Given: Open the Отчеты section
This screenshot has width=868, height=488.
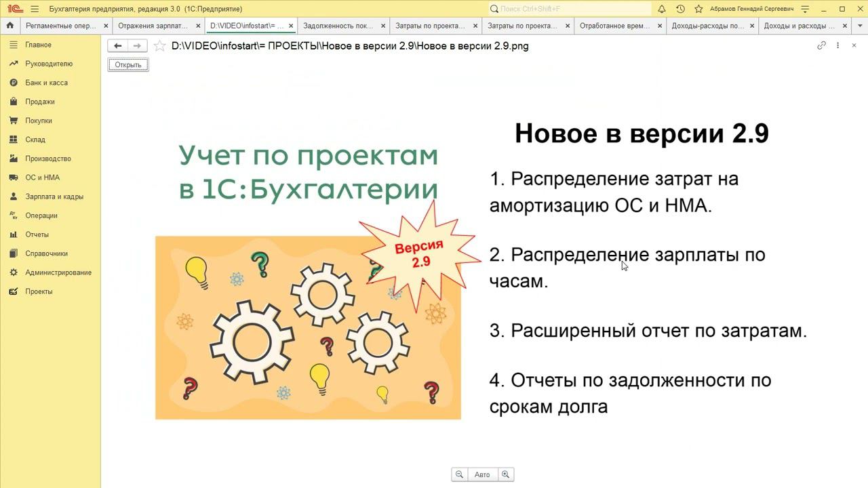Looking at the screenshot, I should [x=50, y=235].
